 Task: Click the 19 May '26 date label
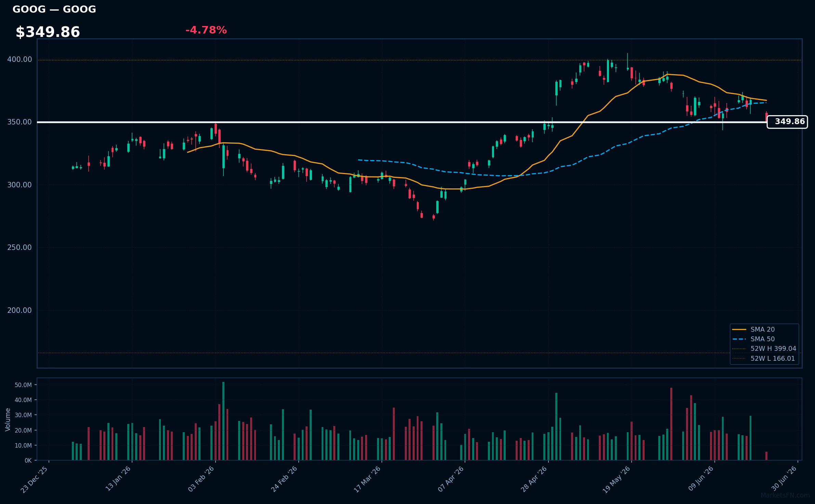[x=617, y=480]
